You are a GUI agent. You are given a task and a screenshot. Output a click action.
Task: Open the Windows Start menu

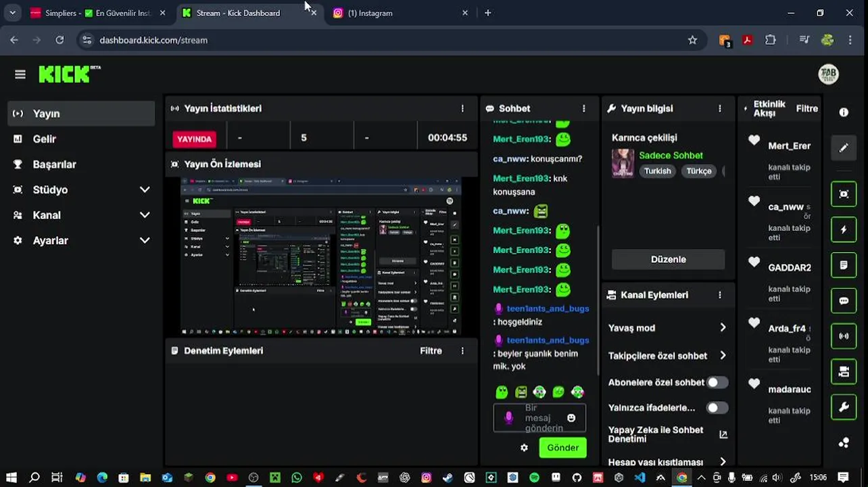point(11,478)
